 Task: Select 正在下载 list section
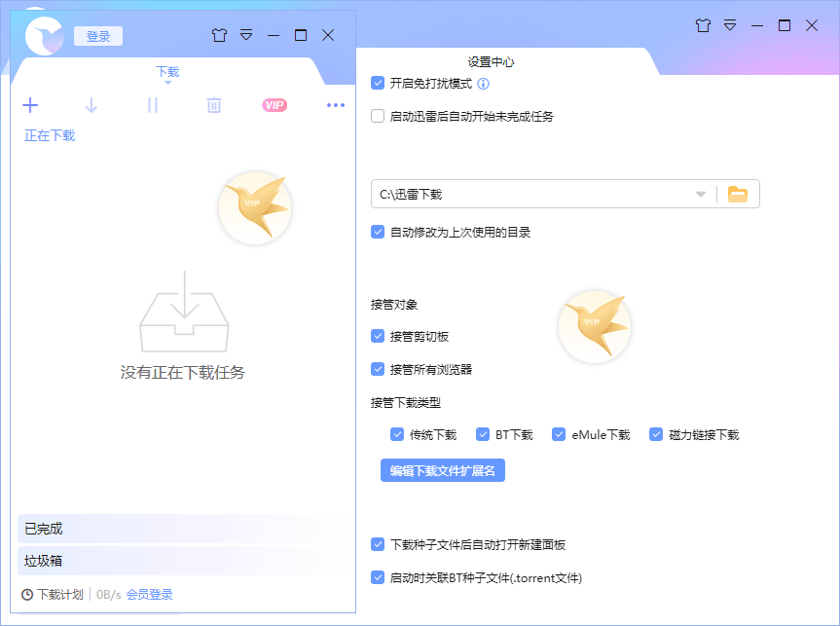(x=50, y=135)
